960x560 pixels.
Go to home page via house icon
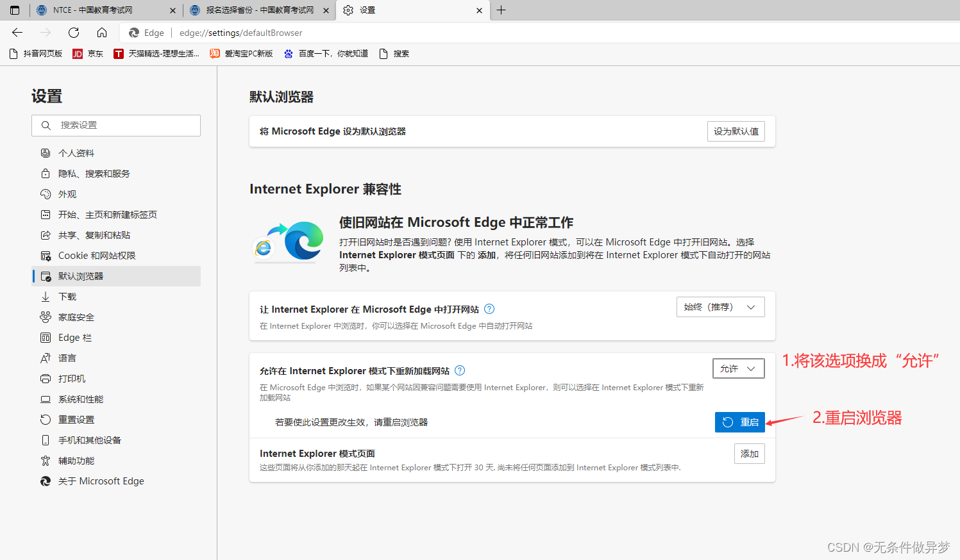pyautogui.click(x=102, y=33)
